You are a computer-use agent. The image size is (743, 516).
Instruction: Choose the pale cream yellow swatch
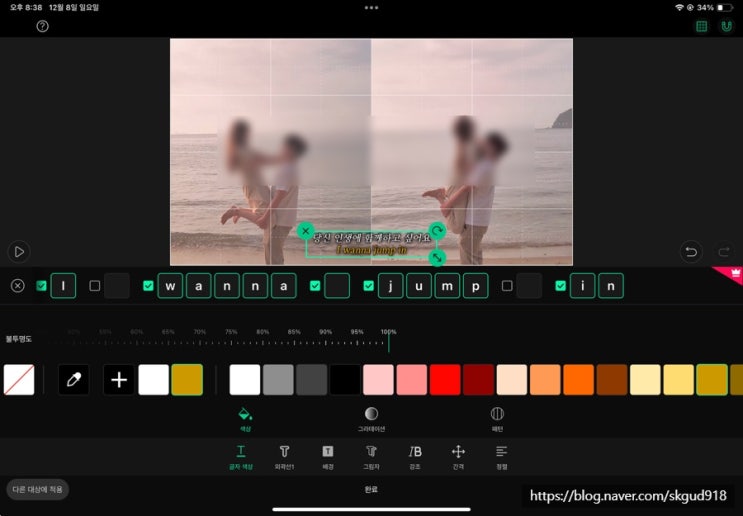click(x=645, y=380)
